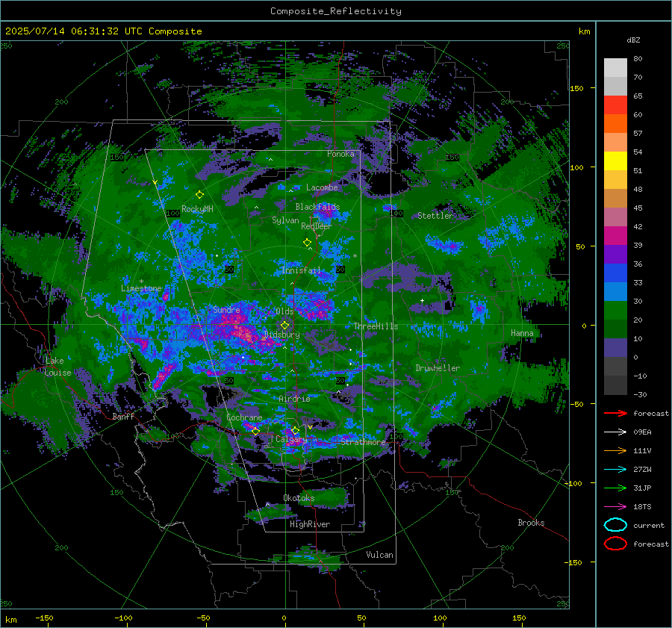Click the dBZ legend heading
Viewport: 672px width, 628px height.
pyautogui.click(x=633, y=40)
